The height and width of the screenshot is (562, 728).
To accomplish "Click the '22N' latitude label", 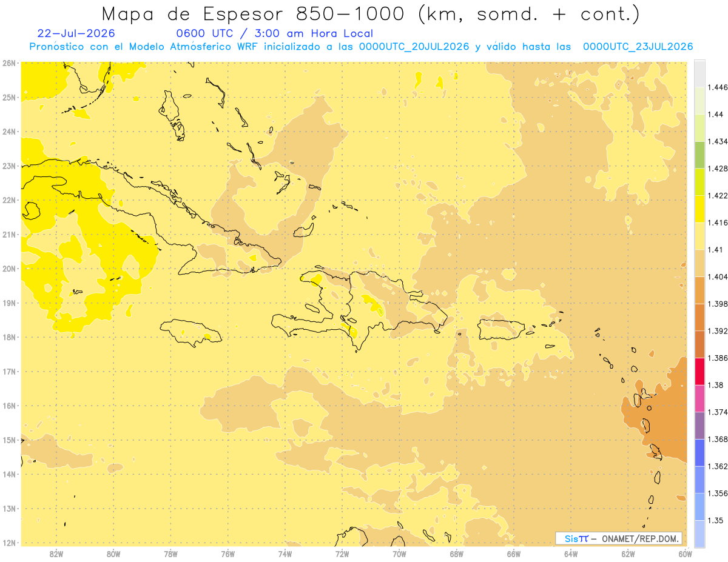I will pyautogui.click(x=8, y=200).
